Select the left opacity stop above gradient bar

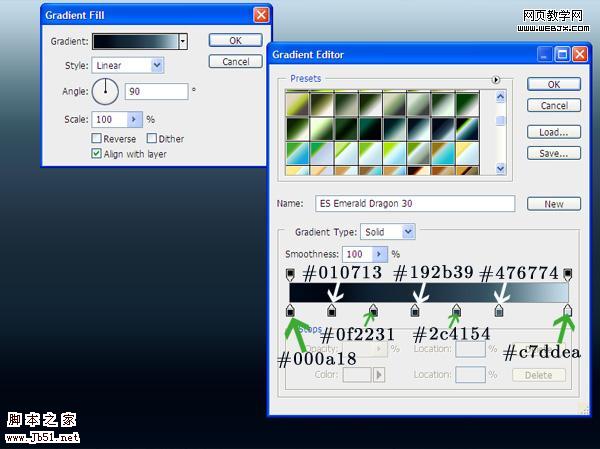click(x=290, y=274)
